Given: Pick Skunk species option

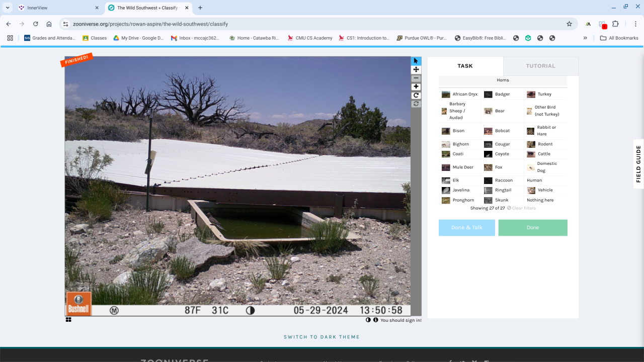Looking at the screenshot, I should click(503, 200).
